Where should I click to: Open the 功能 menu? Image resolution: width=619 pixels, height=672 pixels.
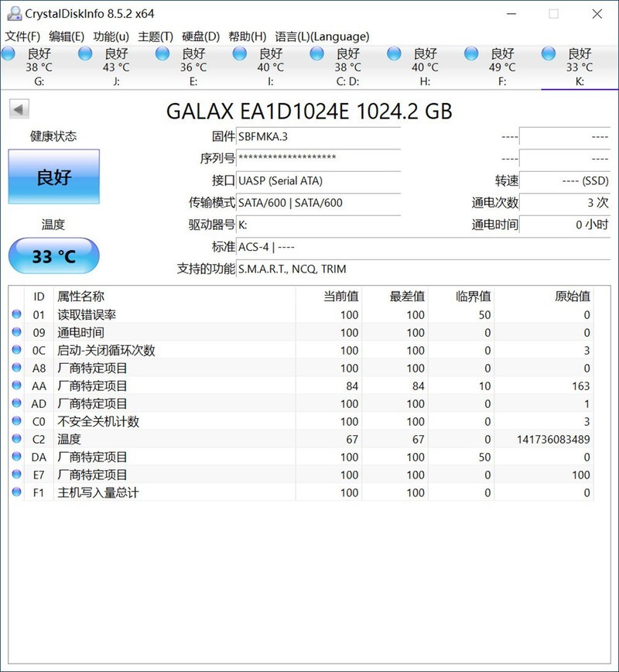tap(110, 36)
